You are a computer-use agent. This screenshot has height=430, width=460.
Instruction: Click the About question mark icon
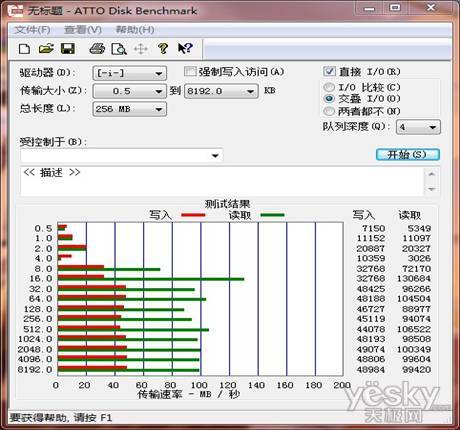[x=163, y=49]
